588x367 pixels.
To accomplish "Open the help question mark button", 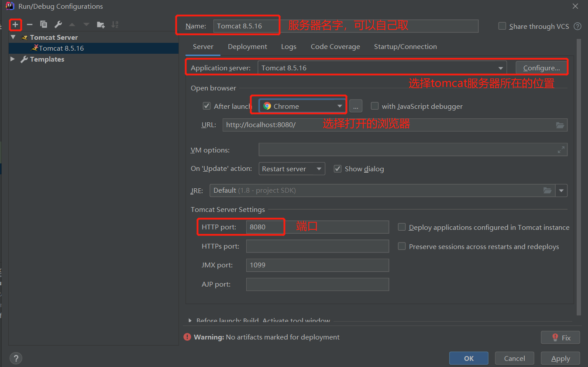I will tap(16, 358).
